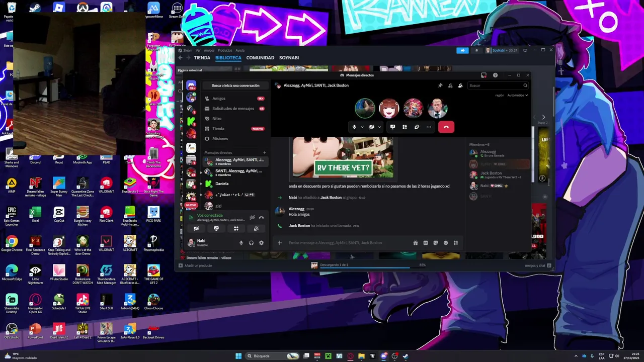Image resolution: width=644 pixels, height=362 pixels.
Task: Open Amigos in Discord sidebar
Action: [235, 99]
